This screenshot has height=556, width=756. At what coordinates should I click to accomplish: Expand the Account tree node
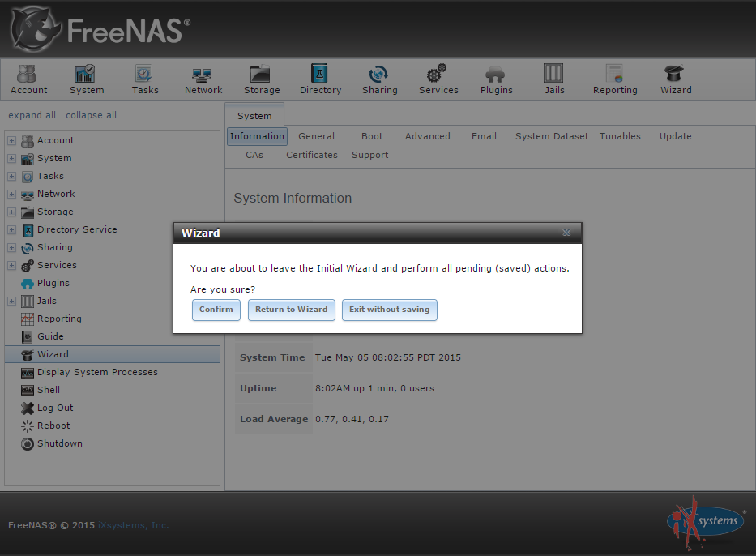[x=12, y=141]
